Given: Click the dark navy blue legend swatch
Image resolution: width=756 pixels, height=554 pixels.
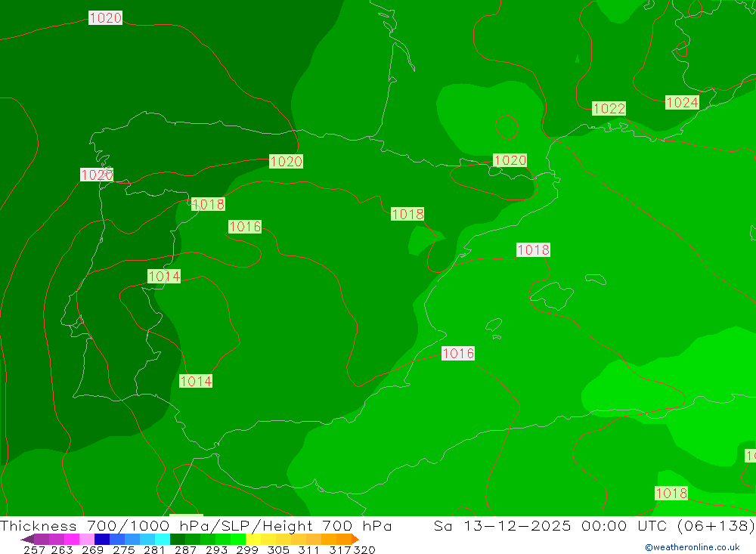Looking at the screenshot, I should (102, 539).
